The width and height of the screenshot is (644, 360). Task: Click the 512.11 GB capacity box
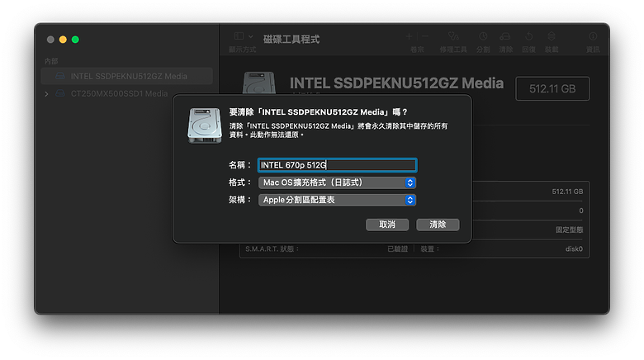552,88
